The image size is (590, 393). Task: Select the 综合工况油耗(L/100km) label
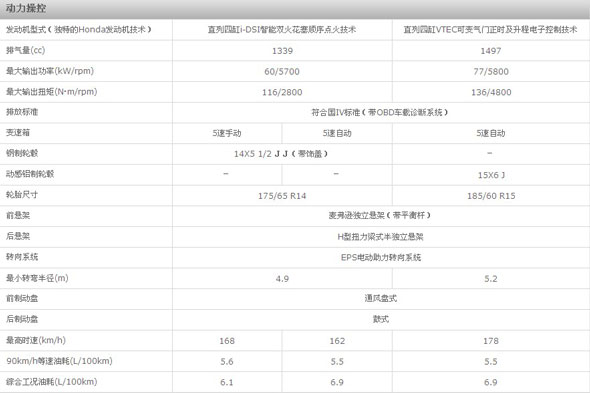pos(52,382)
